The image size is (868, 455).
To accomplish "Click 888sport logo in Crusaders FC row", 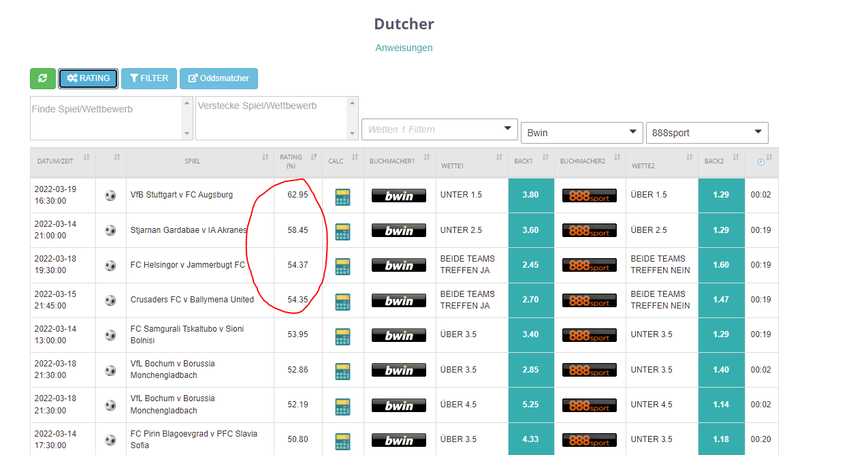I will (590, 300).
